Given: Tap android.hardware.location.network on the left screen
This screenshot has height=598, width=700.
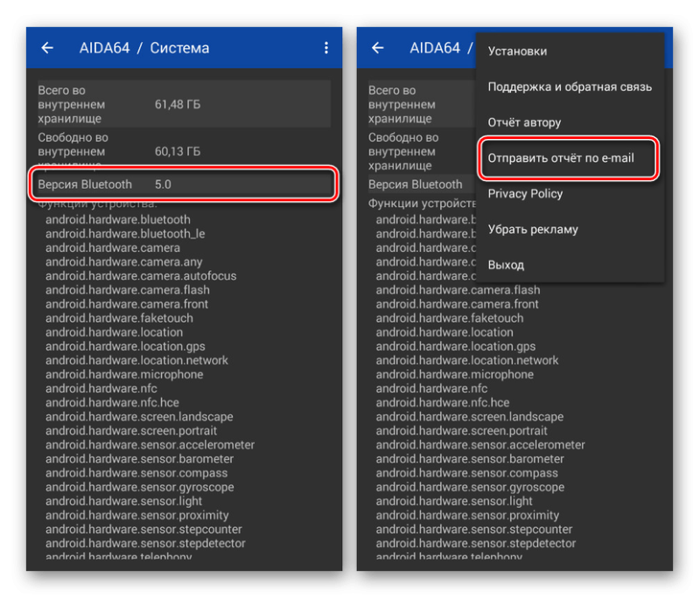Looking at the screenshot, I should [x=136, y=360].
